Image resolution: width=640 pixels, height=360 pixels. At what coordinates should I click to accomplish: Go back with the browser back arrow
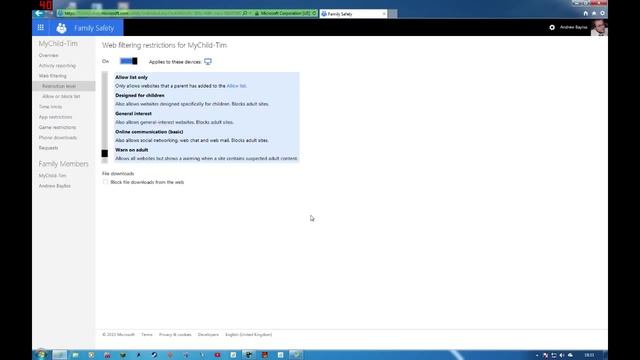[x=39, y=13]
